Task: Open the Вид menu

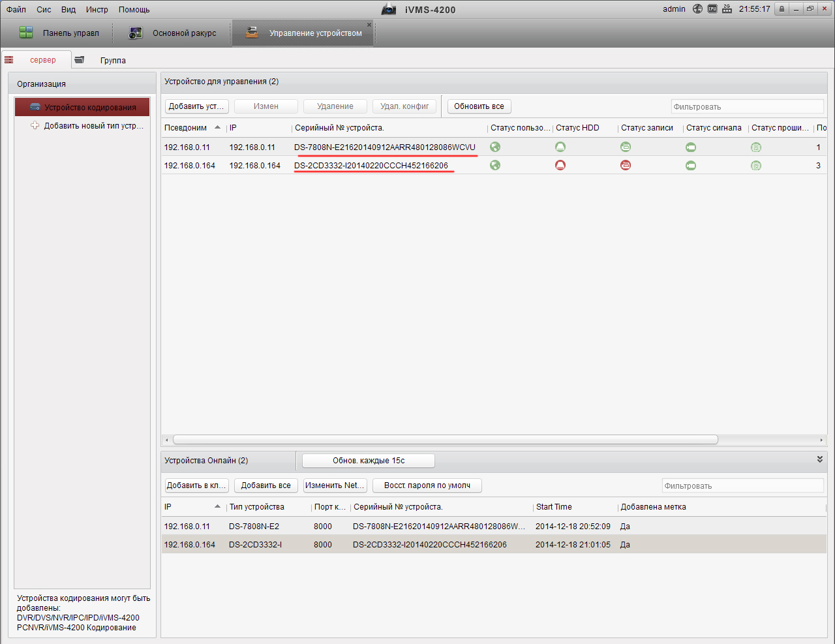Action: (x=68, y=10)
